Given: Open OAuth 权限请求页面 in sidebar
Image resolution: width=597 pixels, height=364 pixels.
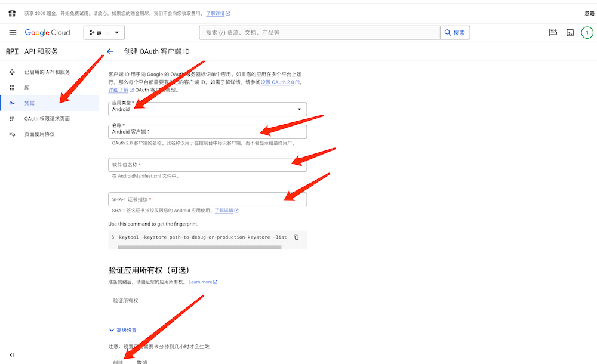Looking at the screenshot, I should coord(47,119).
